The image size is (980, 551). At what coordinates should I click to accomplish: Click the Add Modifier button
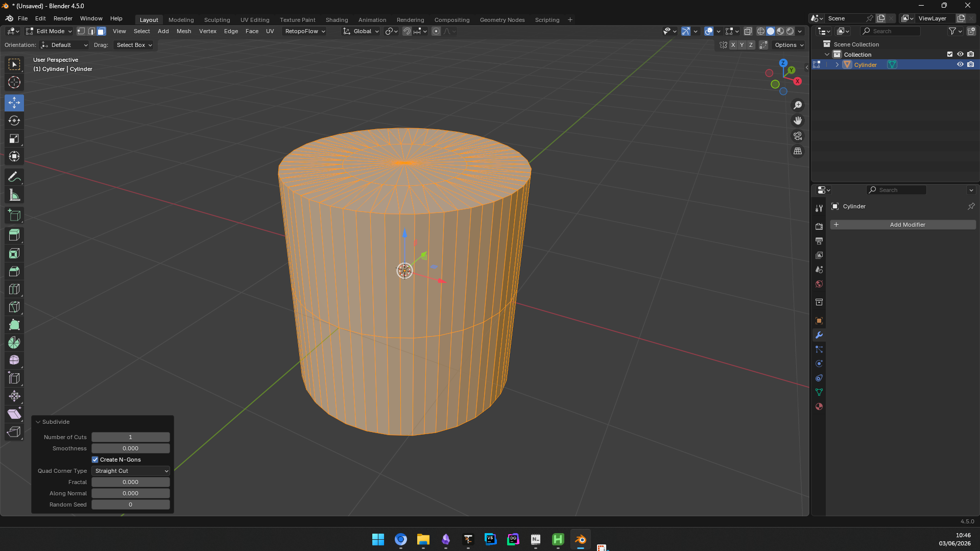[903, 225]
